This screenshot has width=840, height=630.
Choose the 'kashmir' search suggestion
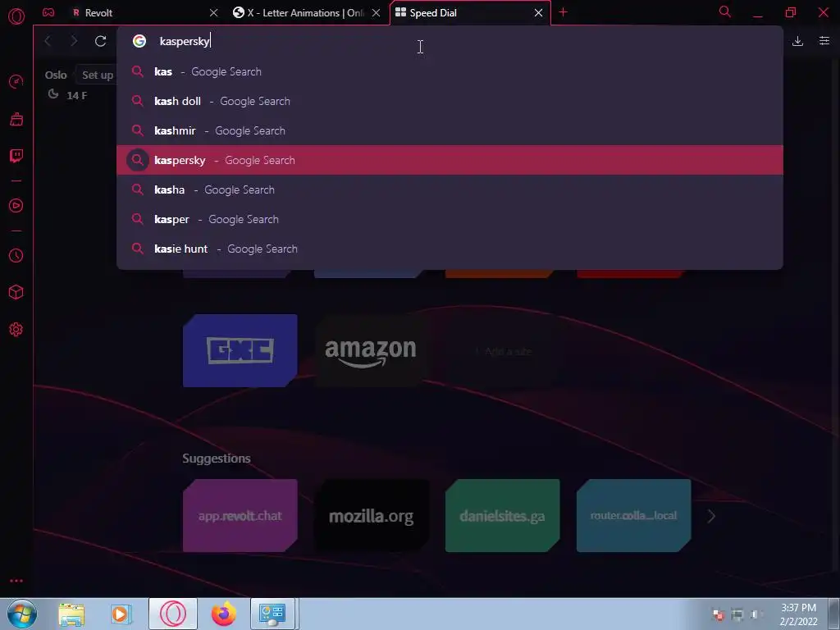pos(450,130)
